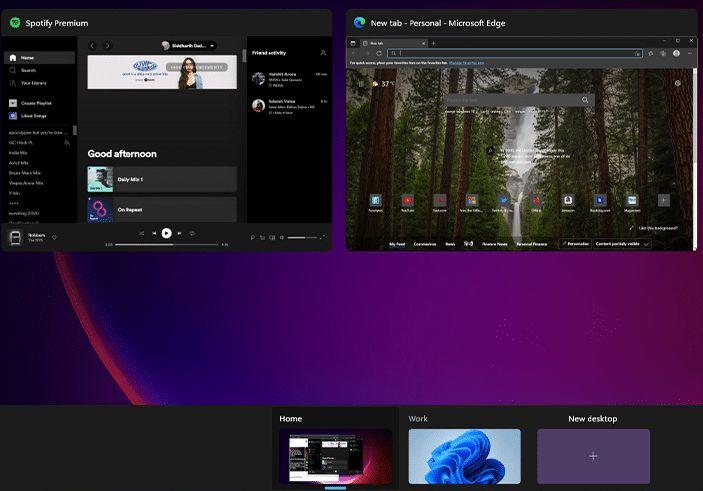Open Edge tab actions menu icon
The image size is (703, 491).
(x=353, y=43)
